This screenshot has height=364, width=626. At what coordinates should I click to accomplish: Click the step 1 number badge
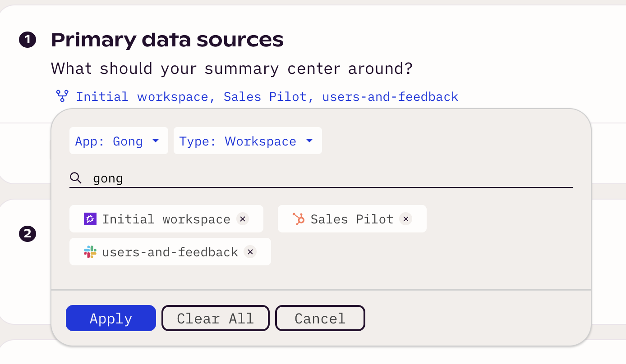28,40
